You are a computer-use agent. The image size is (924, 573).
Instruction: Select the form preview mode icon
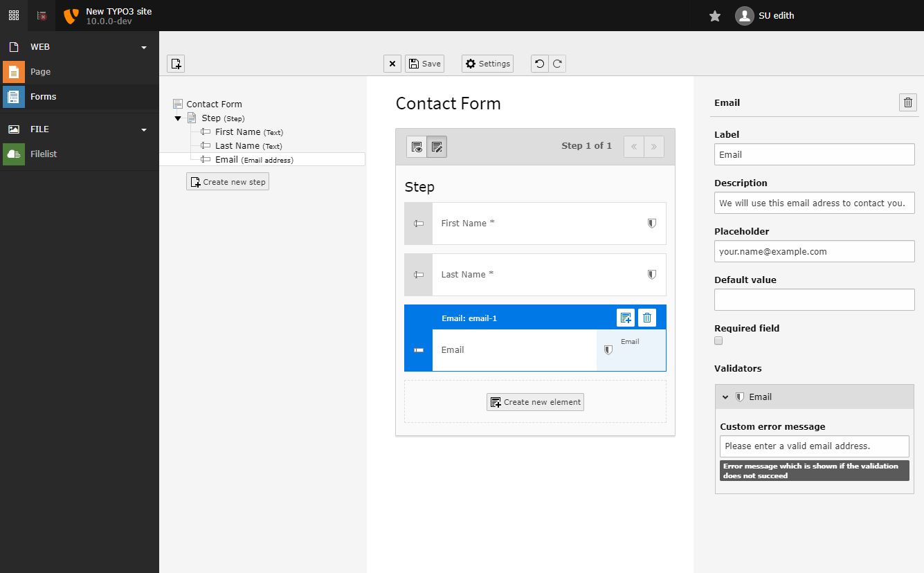pyautogui.click(x=416, y=146)
